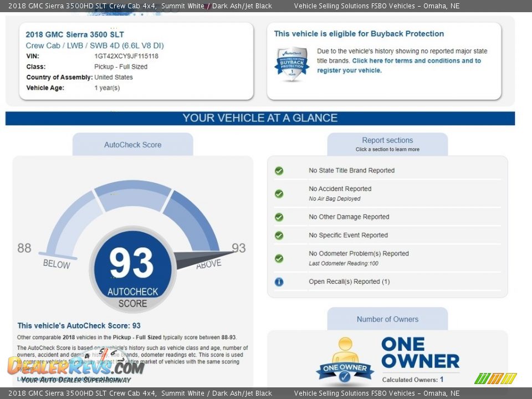
Task: Click This vehicle's AutoCheck Score: 93 text
Action: (79, 326)
